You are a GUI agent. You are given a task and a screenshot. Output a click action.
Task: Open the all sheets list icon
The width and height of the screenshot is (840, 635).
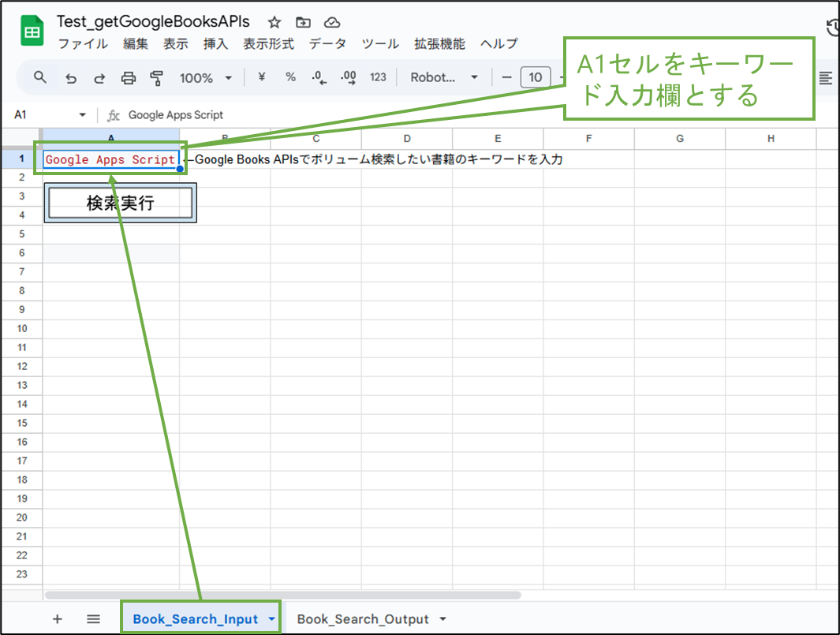click(93, 619)
